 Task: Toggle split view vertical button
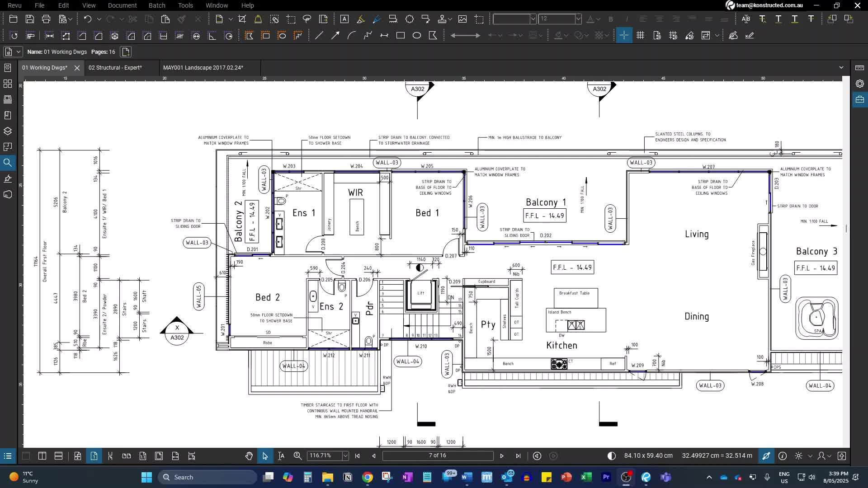(x=42, y=456)
